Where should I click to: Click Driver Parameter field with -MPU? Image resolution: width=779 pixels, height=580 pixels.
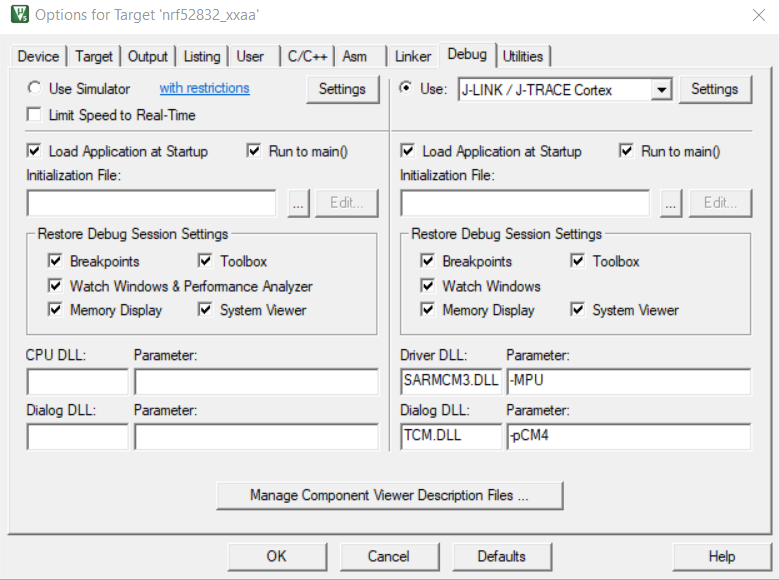click(x=629, y=381)
